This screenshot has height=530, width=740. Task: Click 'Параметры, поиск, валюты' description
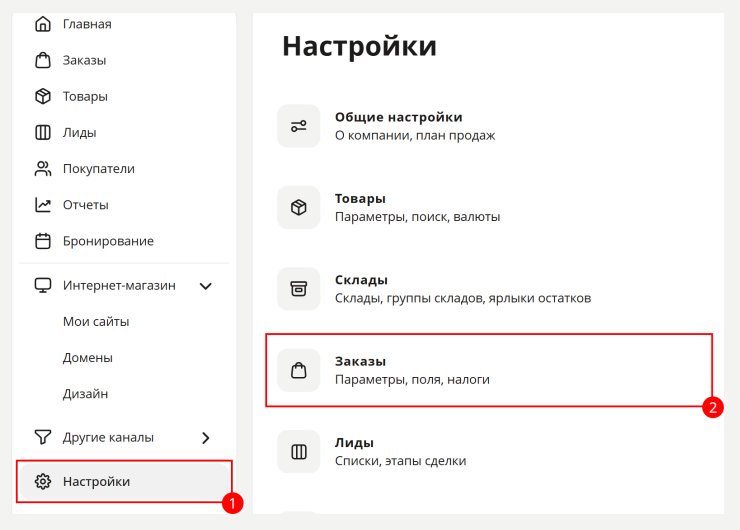418,217
